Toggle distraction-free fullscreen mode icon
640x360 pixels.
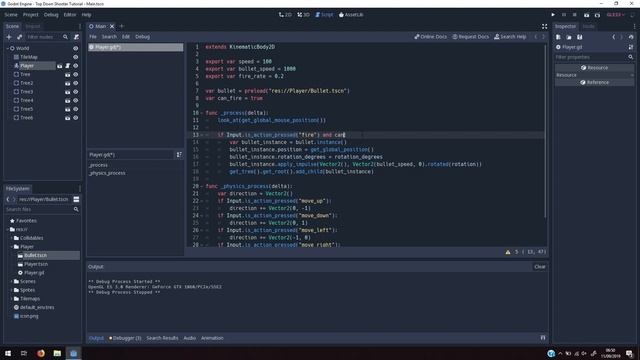pyautogui.click(x=544, y=26)
